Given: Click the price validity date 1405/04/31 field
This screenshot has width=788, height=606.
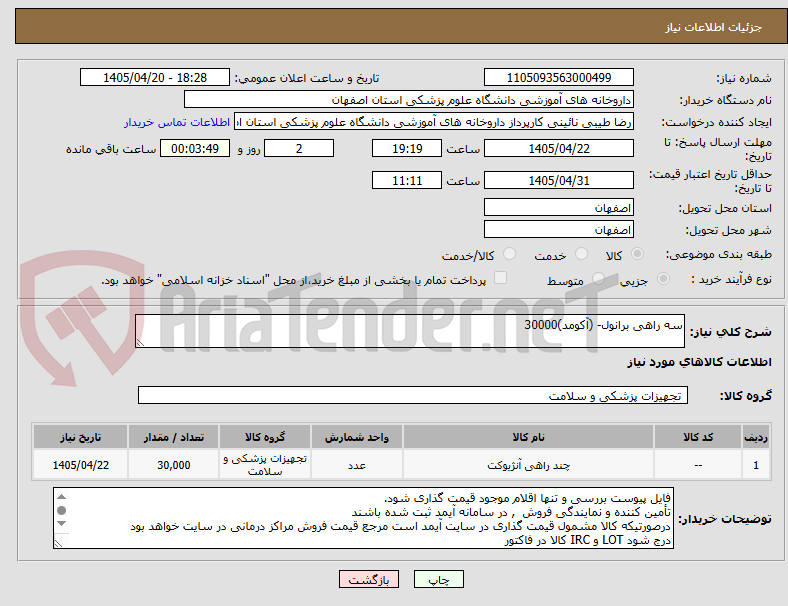Looking at the screenshot, I should (x=558, y=180).
